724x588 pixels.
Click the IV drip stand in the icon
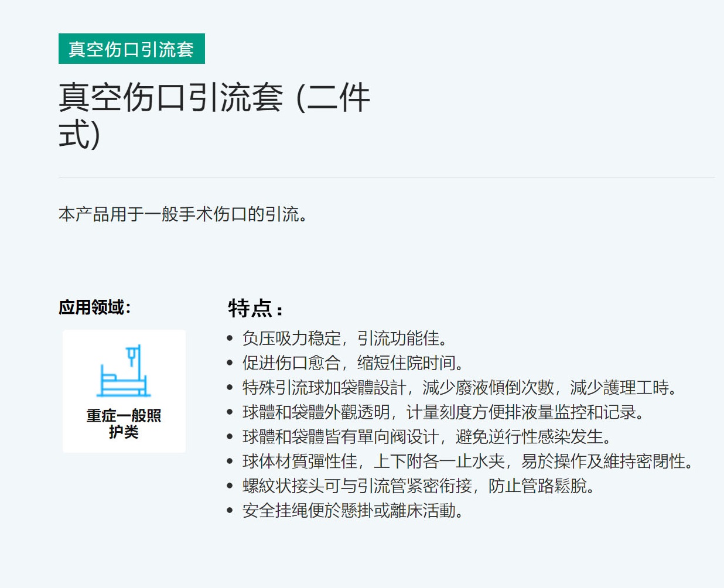[133, 355]
